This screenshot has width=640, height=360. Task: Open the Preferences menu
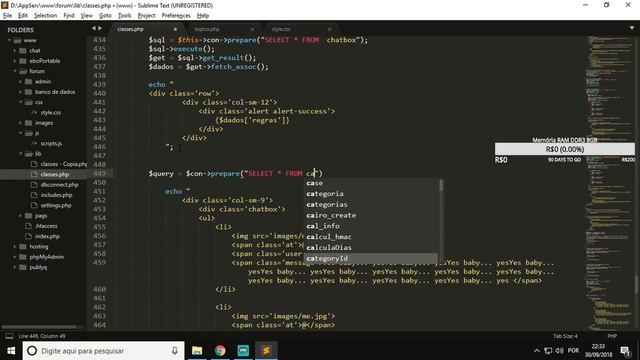[x=176, y=16]
